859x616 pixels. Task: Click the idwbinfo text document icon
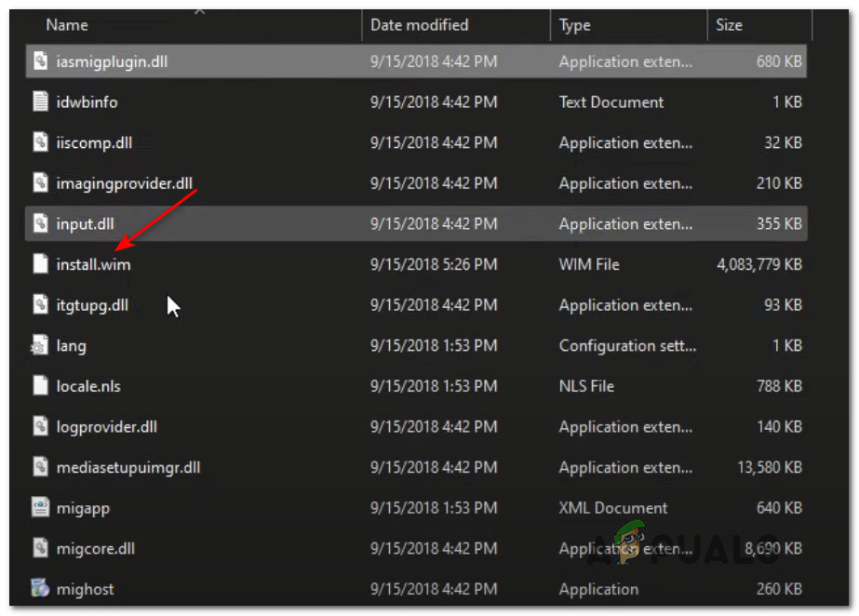coord(41,101)
